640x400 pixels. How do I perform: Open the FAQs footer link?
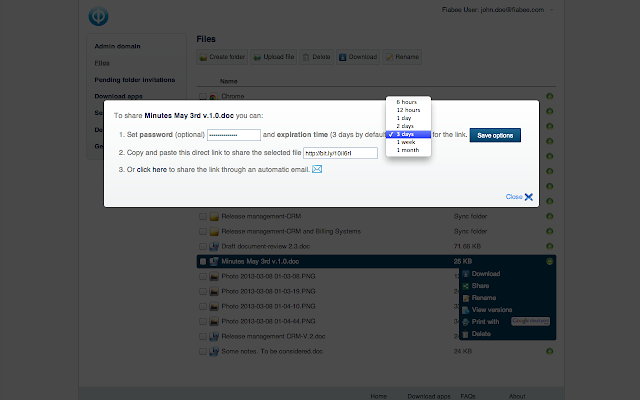tap(468, 396)
